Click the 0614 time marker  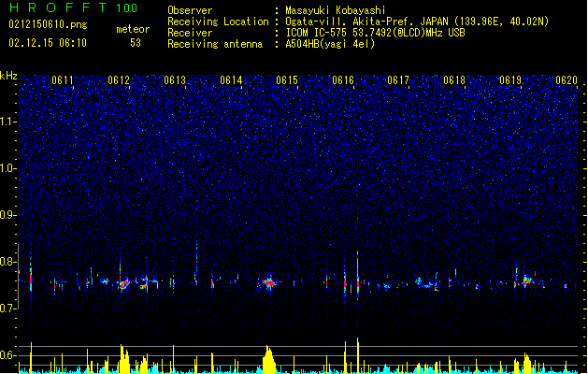[231, 80]
